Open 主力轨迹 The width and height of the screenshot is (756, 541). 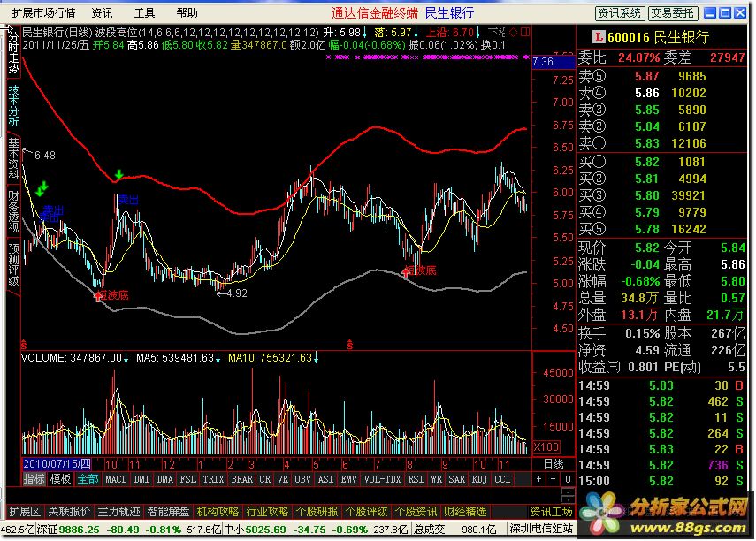coord(118,512)
